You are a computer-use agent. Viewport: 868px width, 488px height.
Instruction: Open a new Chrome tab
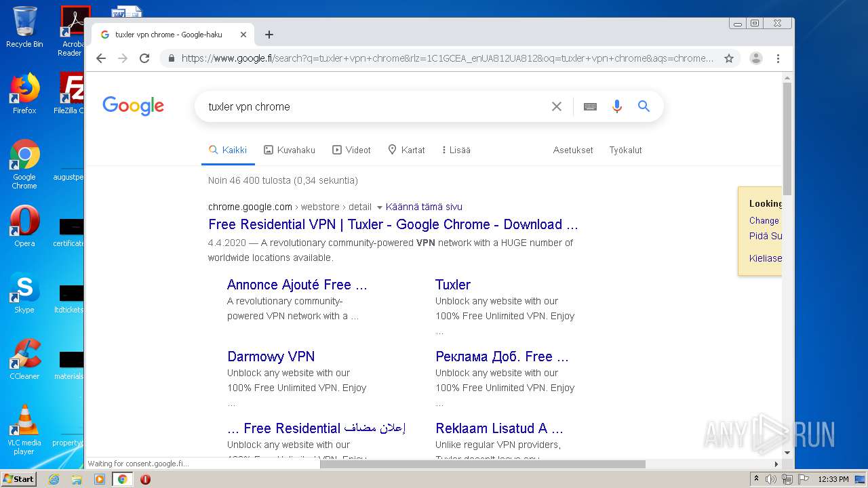269,35
